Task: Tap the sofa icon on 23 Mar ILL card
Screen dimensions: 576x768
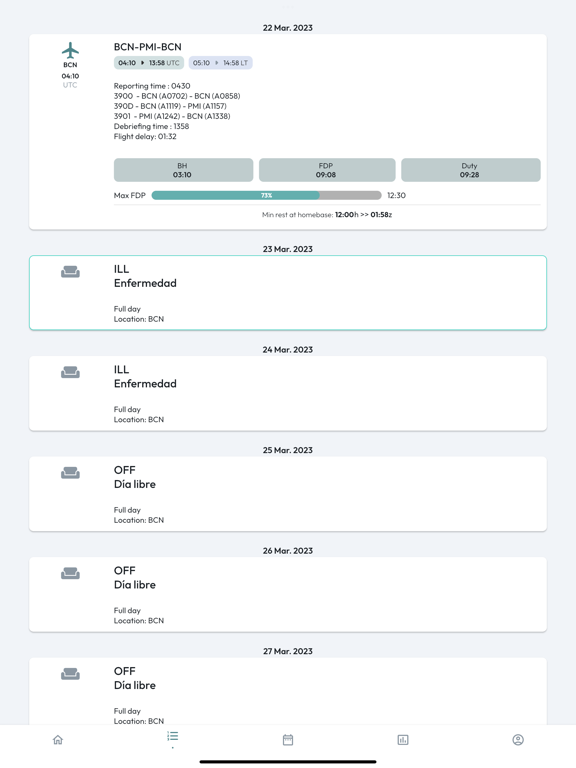Action: (70, 271)
